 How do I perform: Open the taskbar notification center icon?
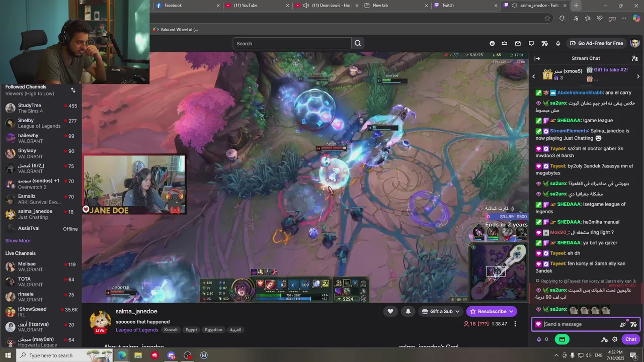(x=633, y=355)
